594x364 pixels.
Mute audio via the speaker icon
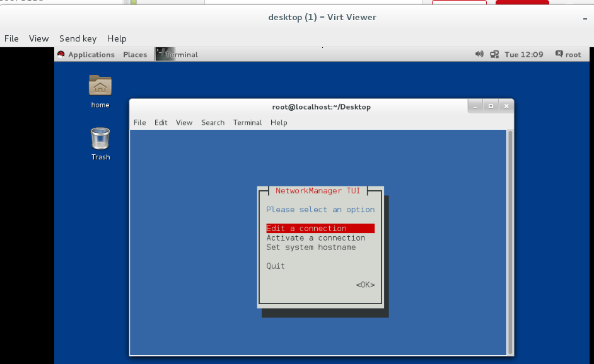480,54
